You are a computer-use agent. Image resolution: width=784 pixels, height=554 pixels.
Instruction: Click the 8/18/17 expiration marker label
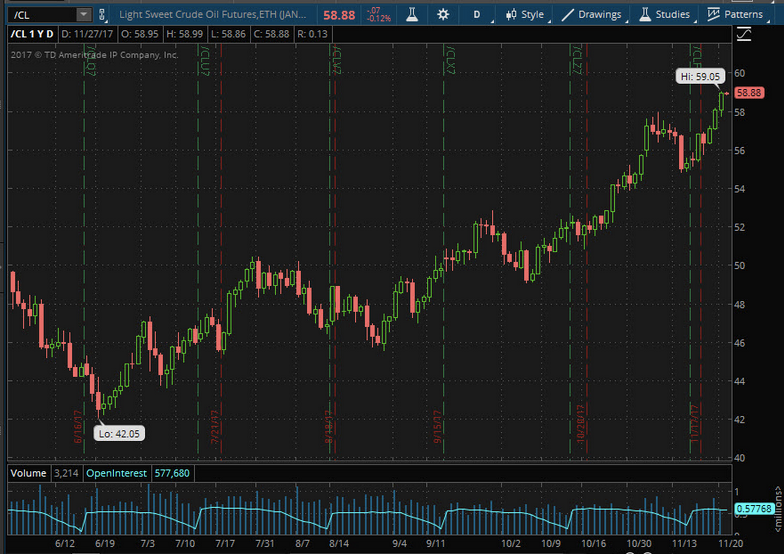click(x=328, y=426)
